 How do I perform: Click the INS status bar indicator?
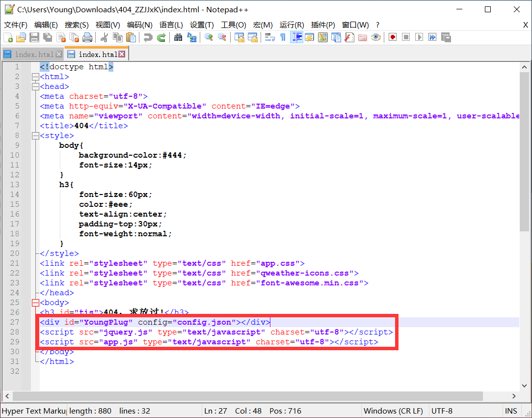(511, 411)
